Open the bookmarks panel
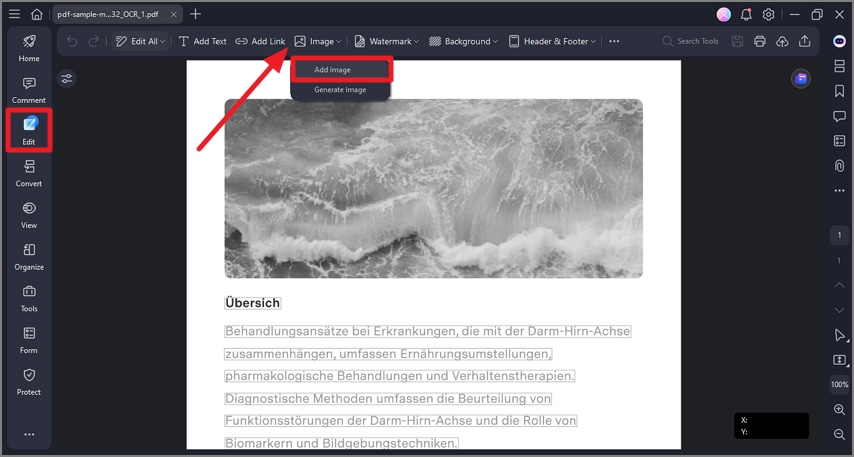Screen dimensions: 854x457 839,91
